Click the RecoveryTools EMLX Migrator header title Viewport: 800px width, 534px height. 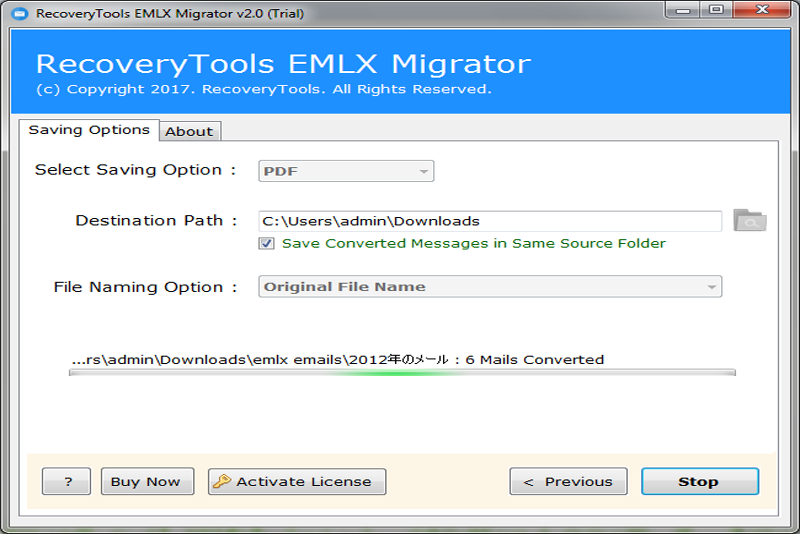(283, 64)
